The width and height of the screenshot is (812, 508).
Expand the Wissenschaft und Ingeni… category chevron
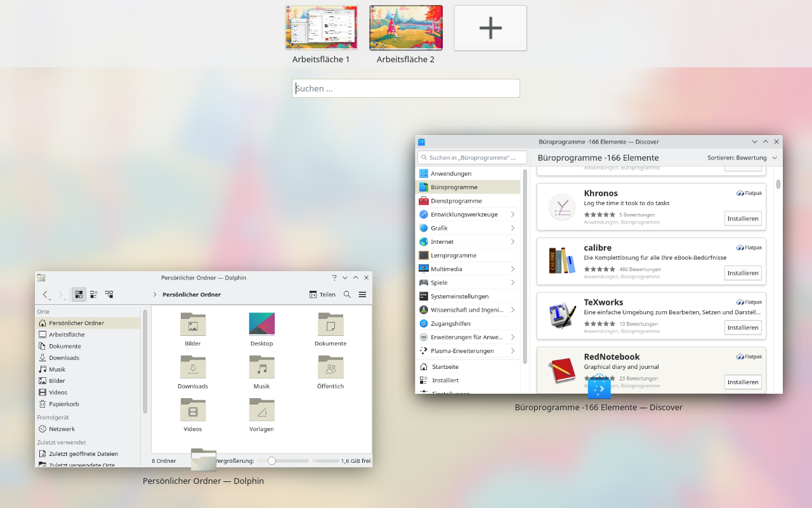point(513,310)
